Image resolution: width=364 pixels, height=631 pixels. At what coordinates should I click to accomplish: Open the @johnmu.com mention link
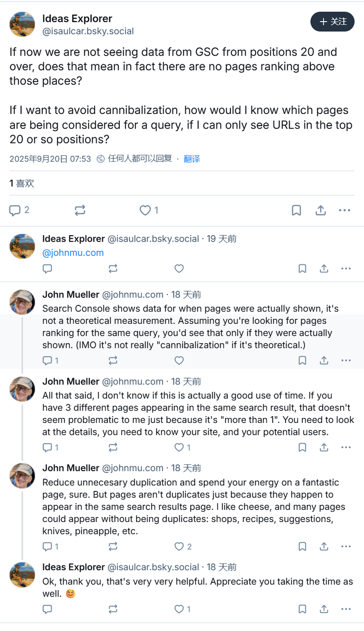tap(73, 253)
